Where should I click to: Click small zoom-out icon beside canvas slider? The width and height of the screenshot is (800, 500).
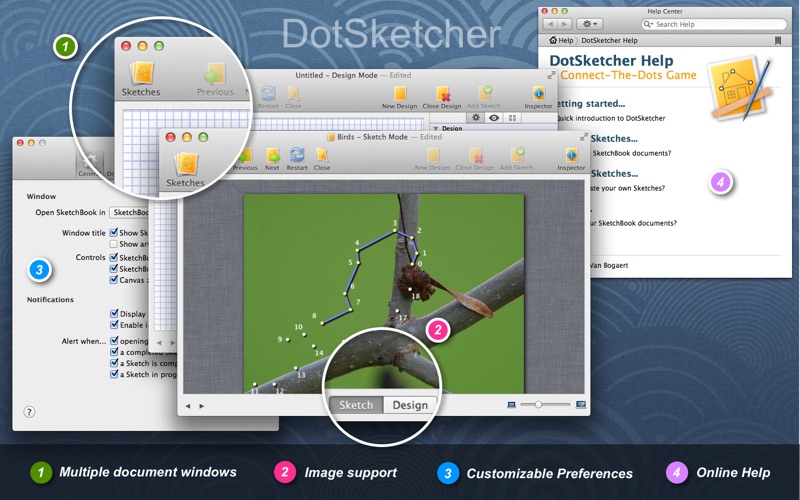point(511,405)
